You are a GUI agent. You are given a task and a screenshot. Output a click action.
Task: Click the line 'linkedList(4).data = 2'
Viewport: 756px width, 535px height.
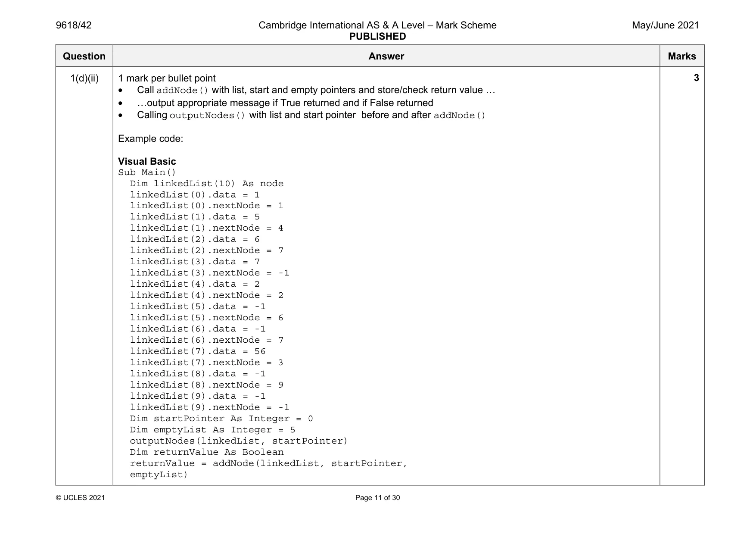195,284
